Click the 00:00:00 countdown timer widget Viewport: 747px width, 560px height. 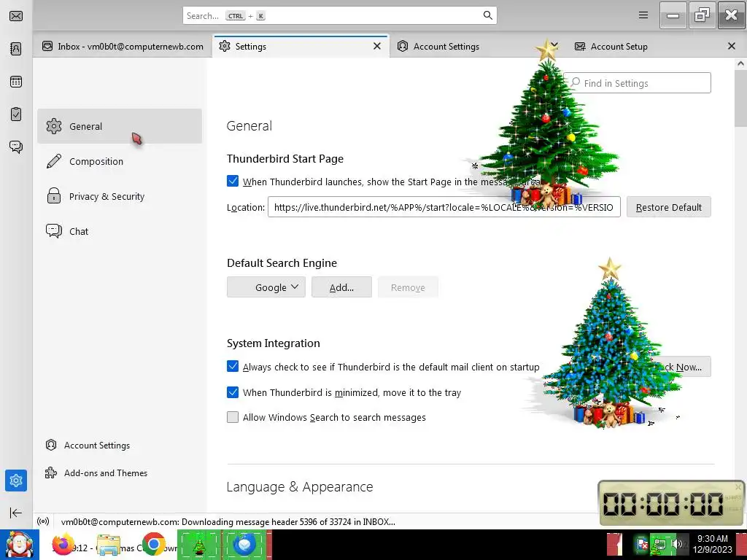[671, 503]
